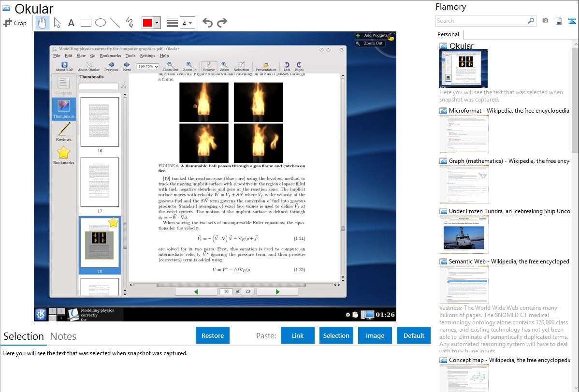Open the Semantic Web snapshot thumbnail
The image size is (579, 392).
coord(464,285)
